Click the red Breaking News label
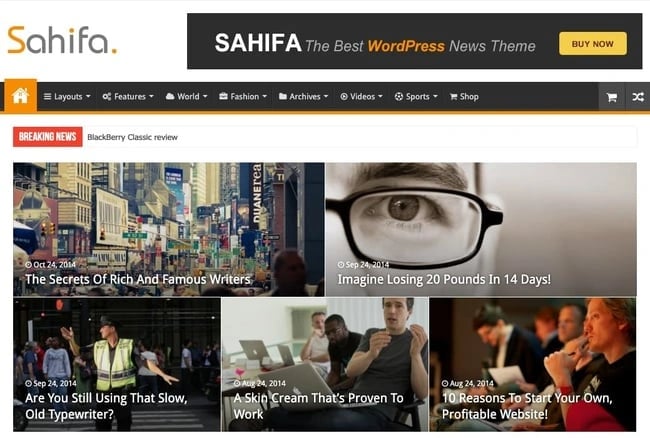This screenshot has width=650, height=438. [48, 137]
